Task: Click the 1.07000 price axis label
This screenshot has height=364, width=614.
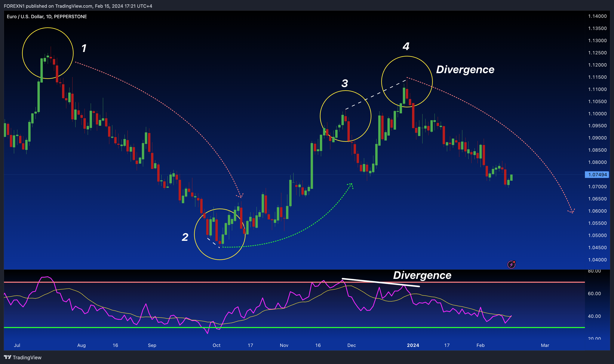Action: tap(597, 187)
